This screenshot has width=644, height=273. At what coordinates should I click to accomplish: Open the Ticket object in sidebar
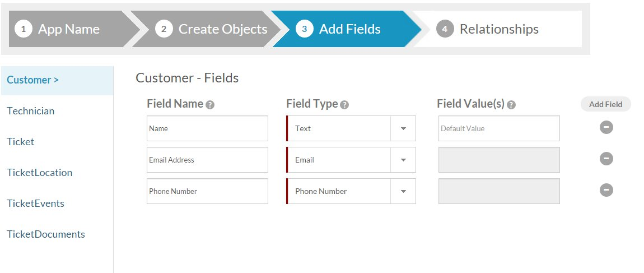pyautogui.click(x=21, y=142)
